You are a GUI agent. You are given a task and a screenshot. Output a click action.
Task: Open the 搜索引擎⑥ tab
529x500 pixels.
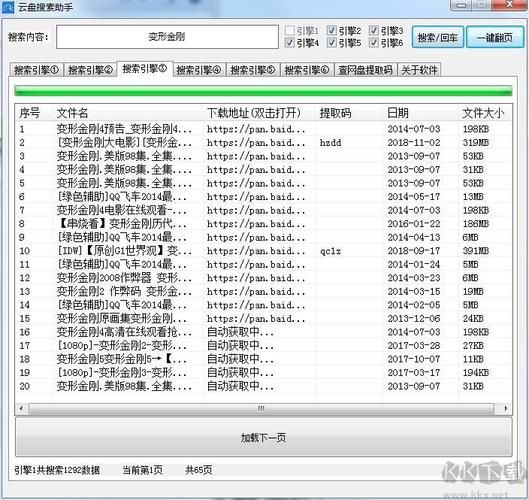click(307, 70)
